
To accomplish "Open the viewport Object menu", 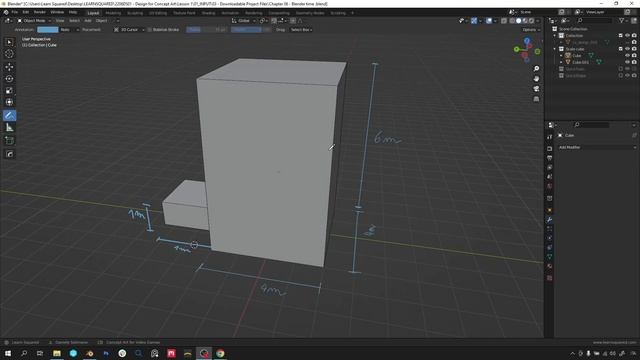I will [x=101, y=21].
